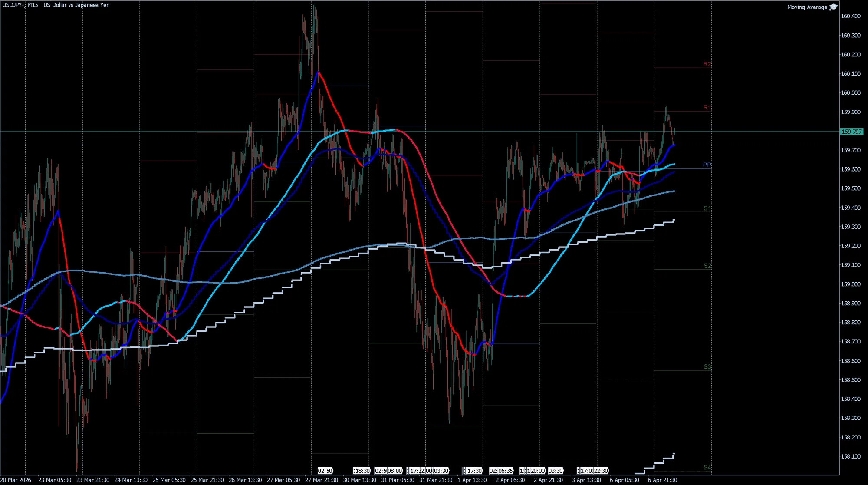Click the 2 Apr 05:30 time label
Screen dimensions: 868x485
[x=510, y=480]
